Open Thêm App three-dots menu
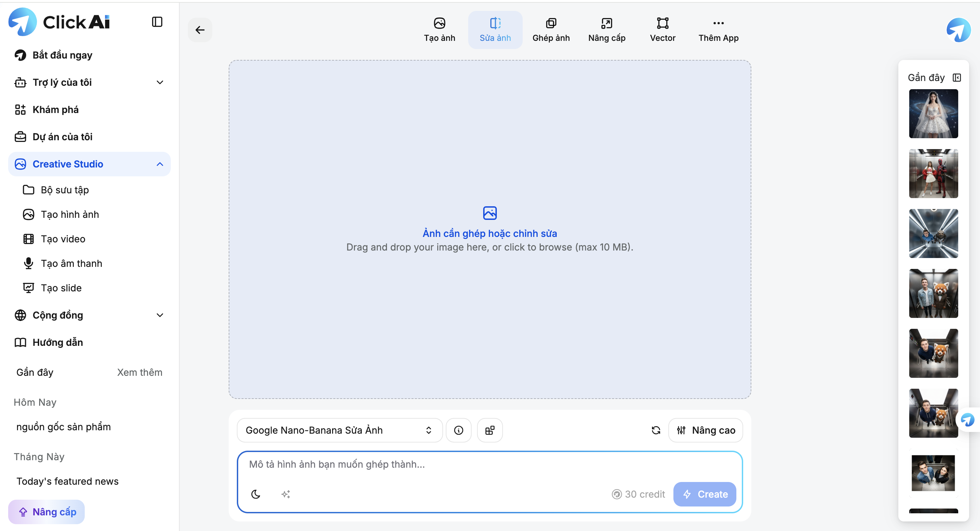Viewport: 980px width, 531px height. pyautogui.click(x=718, y=30)
